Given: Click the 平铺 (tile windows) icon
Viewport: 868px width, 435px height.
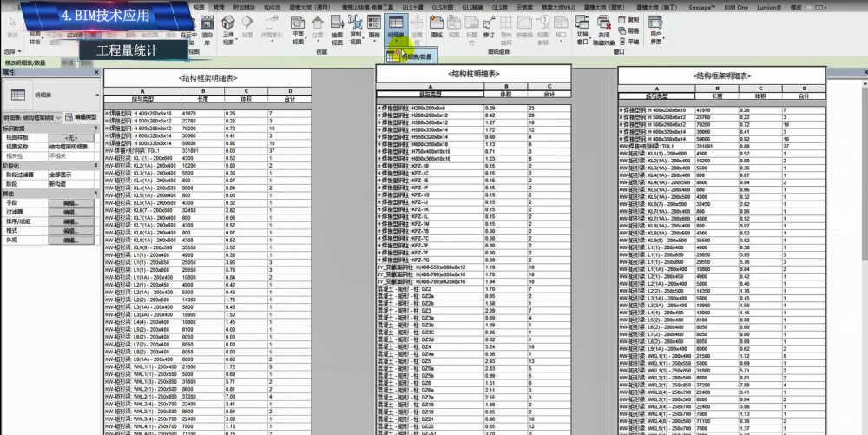Looking at the screenshot, I should [x=629, y=41].
